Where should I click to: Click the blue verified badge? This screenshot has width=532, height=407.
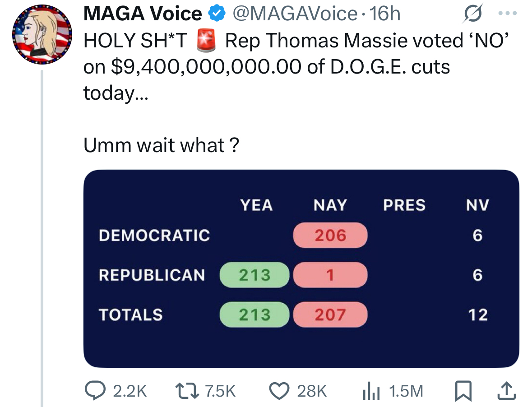pos(217,14)
